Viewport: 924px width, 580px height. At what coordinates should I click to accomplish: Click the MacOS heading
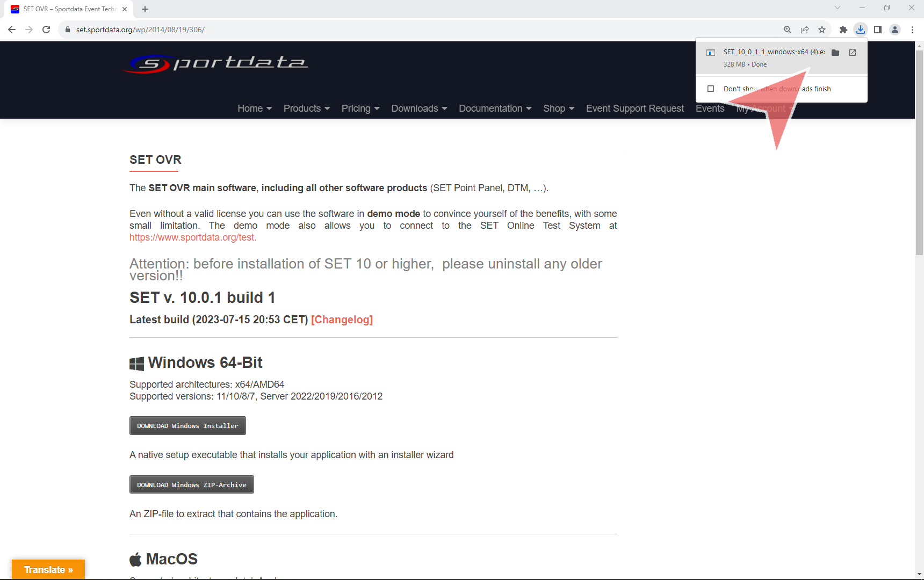(172, 559)
